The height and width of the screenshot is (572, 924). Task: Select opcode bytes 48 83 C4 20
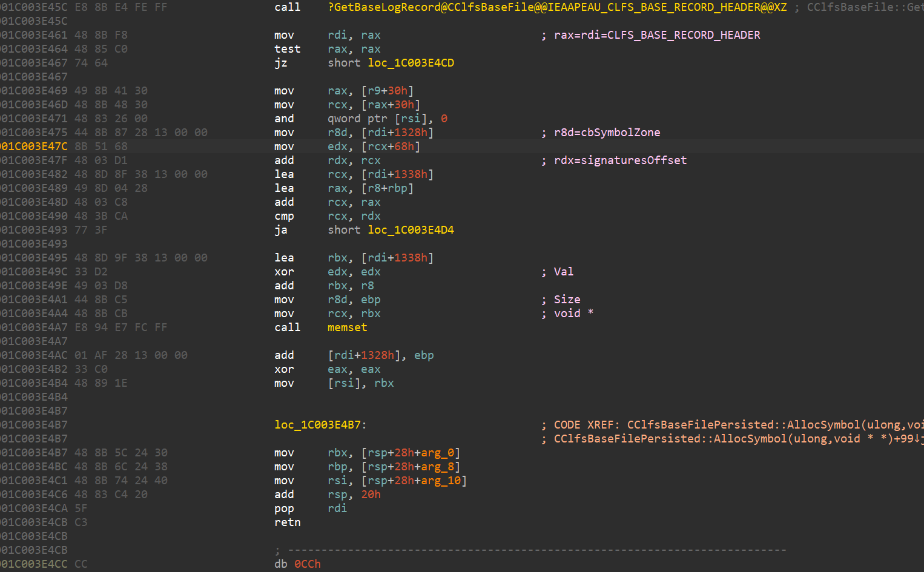coord(111,495)
